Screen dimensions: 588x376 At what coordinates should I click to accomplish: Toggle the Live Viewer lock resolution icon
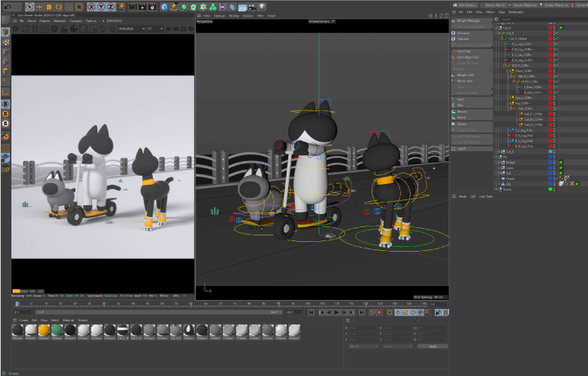point(64,29)
